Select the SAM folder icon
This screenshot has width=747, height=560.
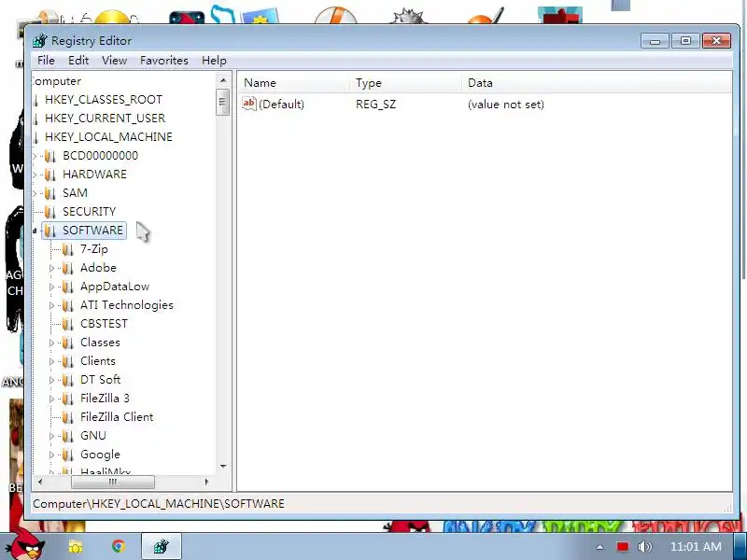50,193
